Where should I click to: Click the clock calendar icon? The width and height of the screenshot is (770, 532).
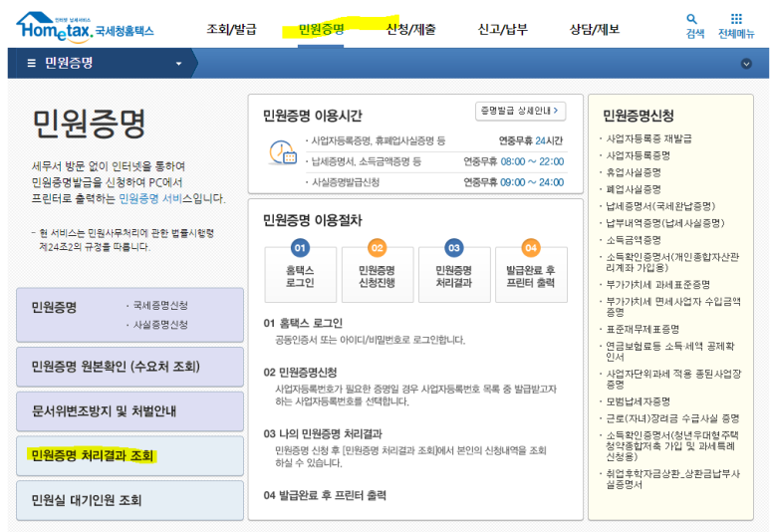point(282,152)
